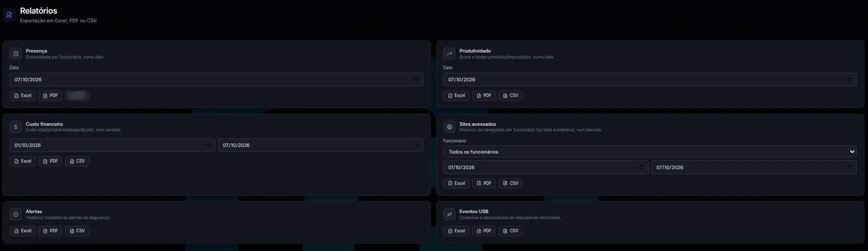
Task: Export Sites acessados report to CSV
Action: pyautogui.click(x=510, y=183)
